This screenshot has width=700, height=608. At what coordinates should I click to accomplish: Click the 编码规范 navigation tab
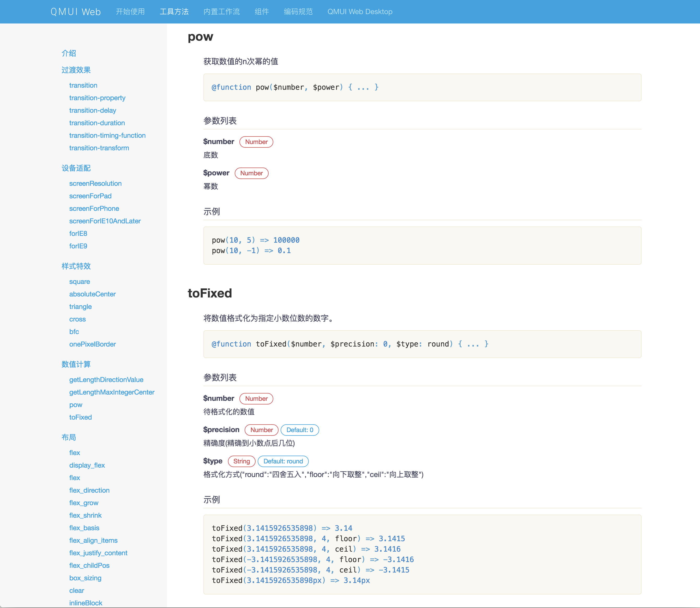click(x=298, y=11)
